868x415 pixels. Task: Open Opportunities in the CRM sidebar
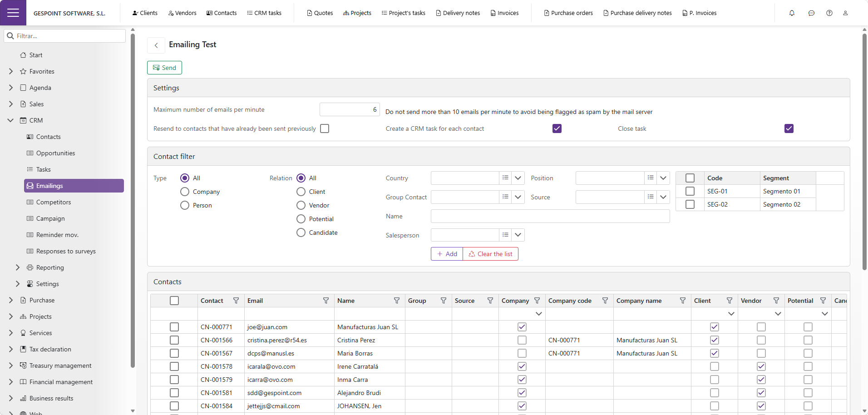pos(55,153)
